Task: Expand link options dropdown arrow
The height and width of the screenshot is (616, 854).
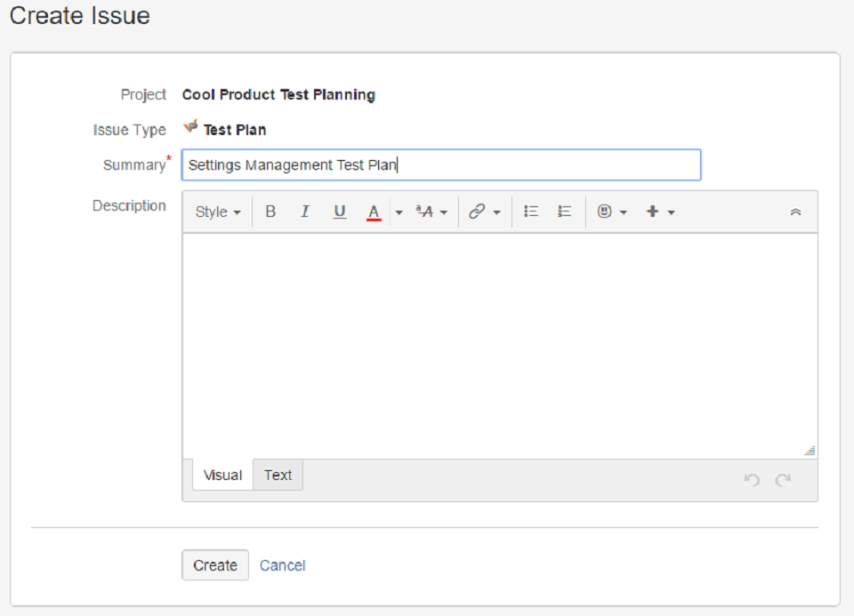Action: 496,212
